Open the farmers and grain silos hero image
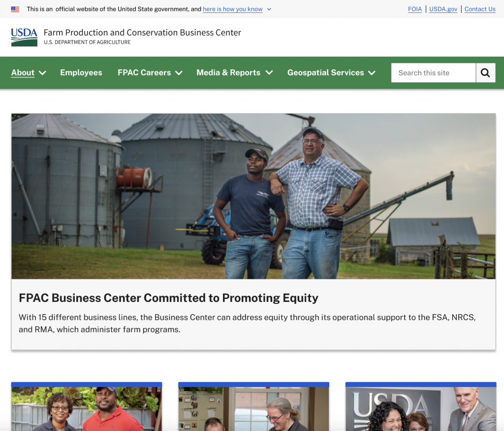504x431 pixels. coord(253,196)
